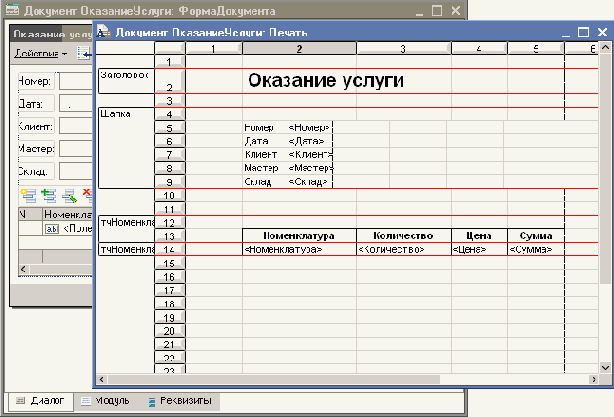Open the Действия dropdown menu
The image size is (614, 417).
tap(40, 52)
